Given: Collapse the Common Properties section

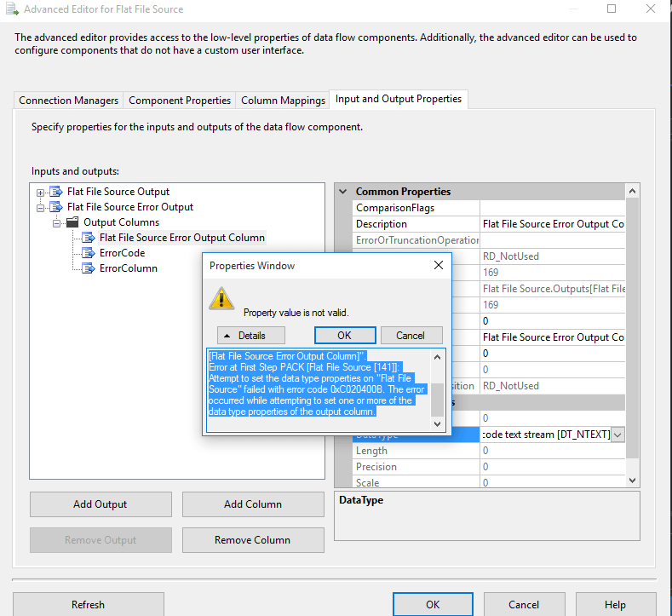Looking at the screenshot, I should (x=343, y=192).
